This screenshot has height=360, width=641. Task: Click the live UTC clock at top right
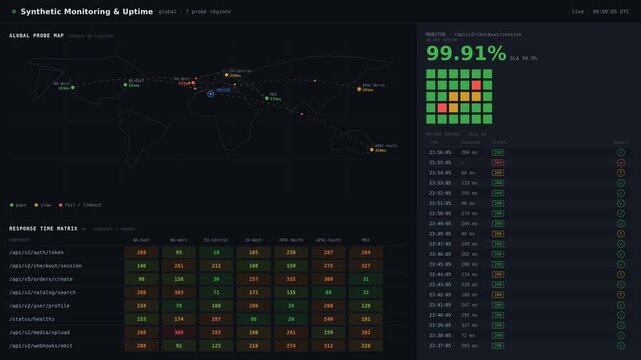click(600, 12)
